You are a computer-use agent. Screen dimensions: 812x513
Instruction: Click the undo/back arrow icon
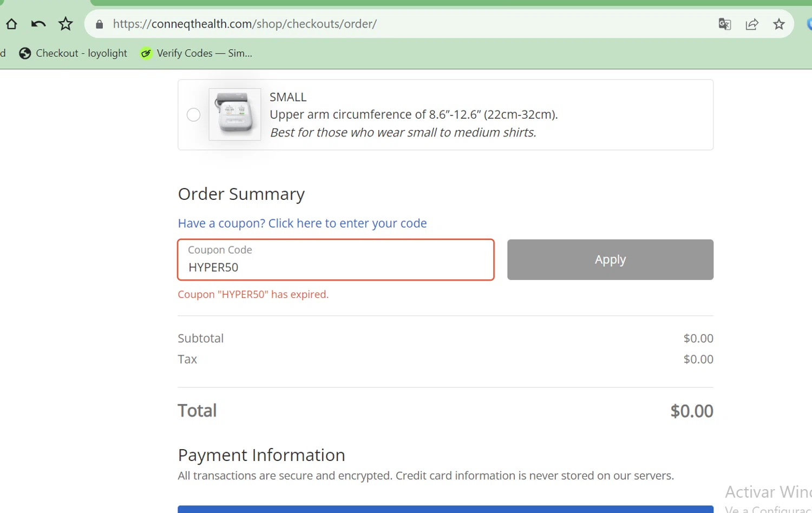coord(38,24)
